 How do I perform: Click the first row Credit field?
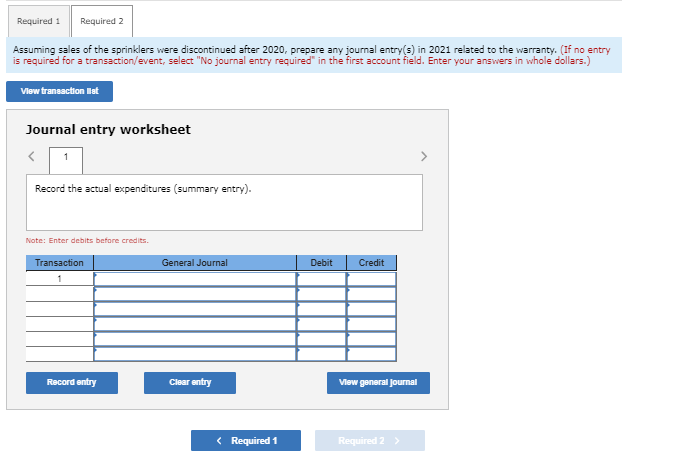tap(371, 279)
